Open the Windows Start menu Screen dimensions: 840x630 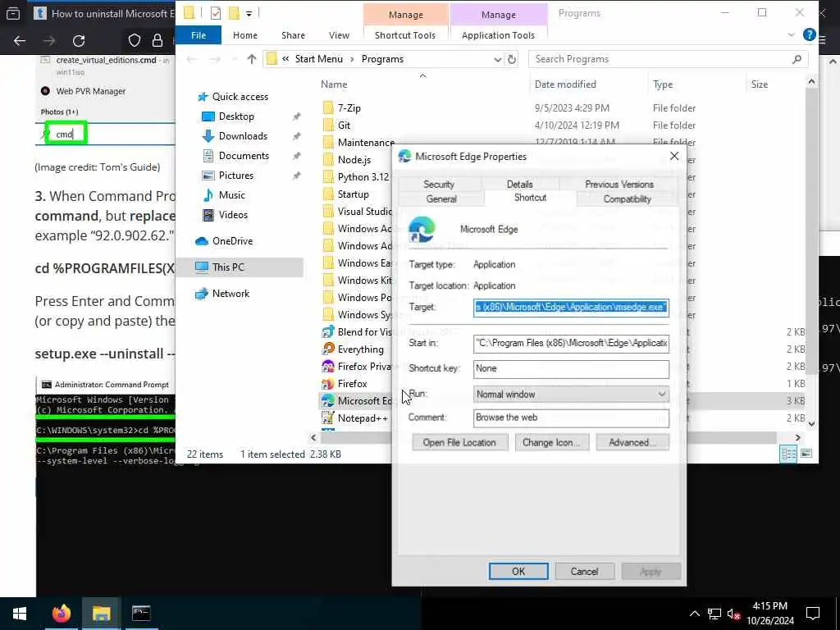pyautogui.click(x=20, y=613)
